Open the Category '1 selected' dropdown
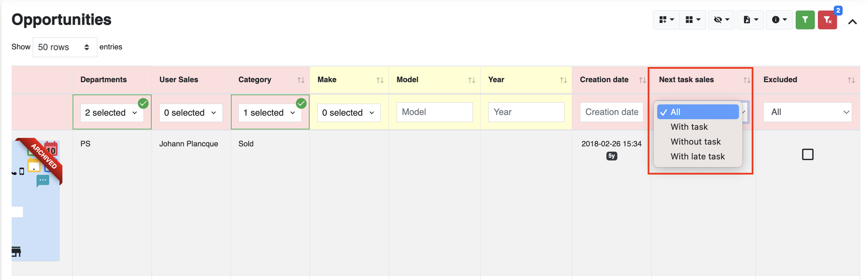 coord(270,113)
